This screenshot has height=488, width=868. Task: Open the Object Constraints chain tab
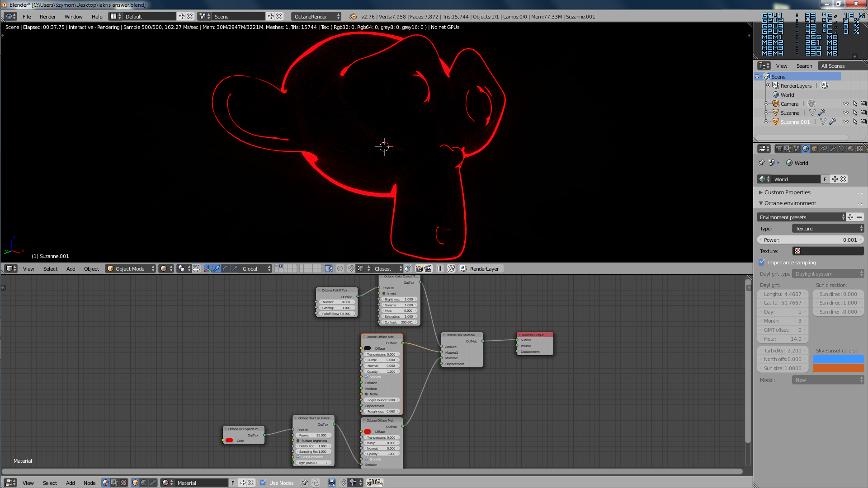click(824, 149)
